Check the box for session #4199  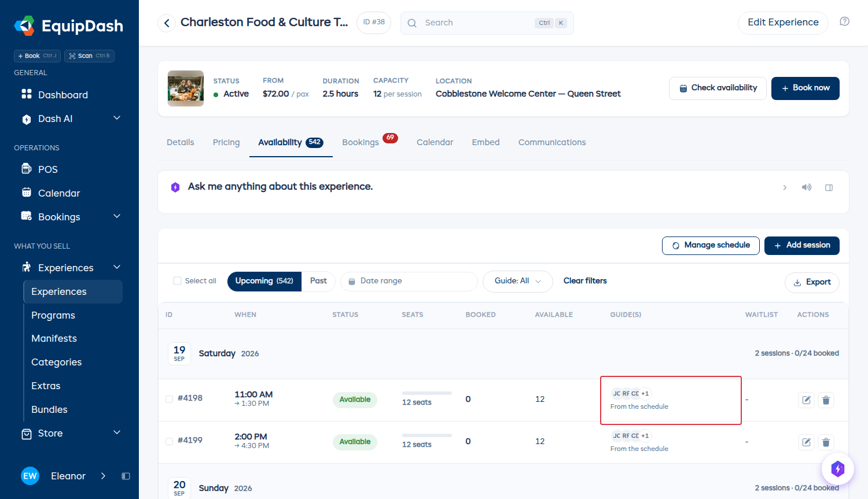point(169,441)
